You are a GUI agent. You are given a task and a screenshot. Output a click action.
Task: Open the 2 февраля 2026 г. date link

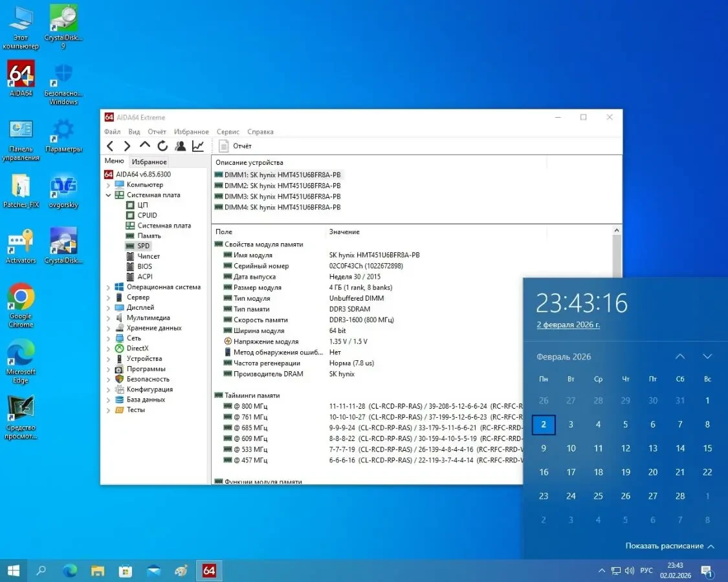[568, 325]
